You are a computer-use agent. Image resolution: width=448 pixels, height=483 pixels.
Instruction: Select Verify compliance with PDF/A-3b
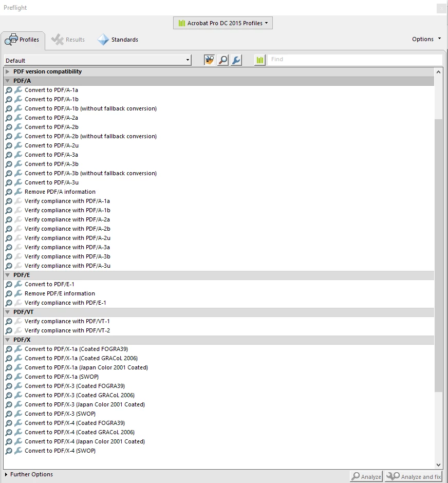pyautogui.click(x=67, y=256)
